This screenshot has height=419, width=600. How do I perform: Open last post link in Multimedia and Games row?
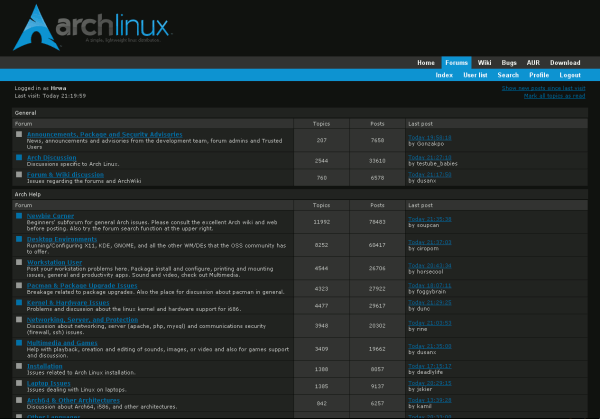click(x=430, y=346)
